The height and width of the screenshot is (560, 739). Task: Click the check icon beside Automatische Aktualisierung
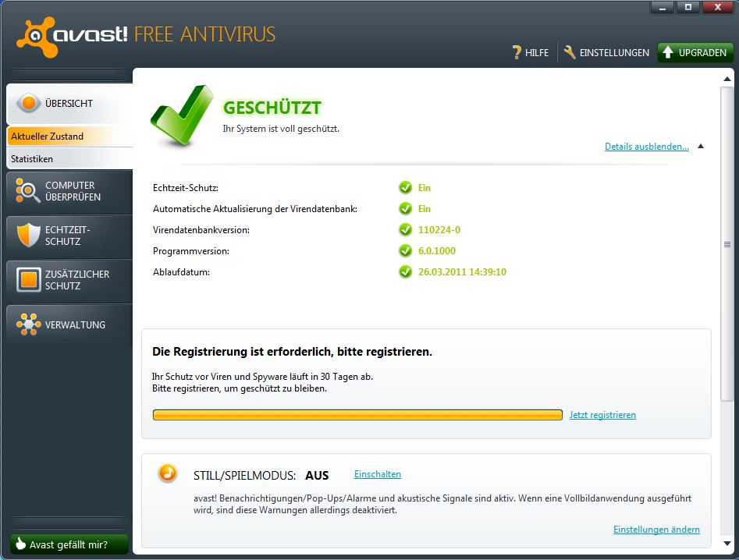405,208
